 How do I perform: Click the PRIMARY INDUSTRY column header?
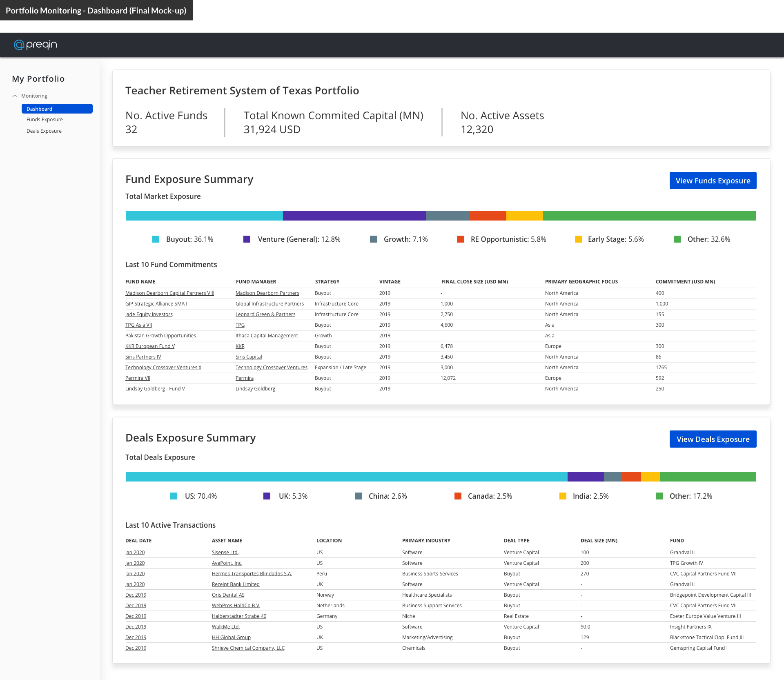coord(426,541)
